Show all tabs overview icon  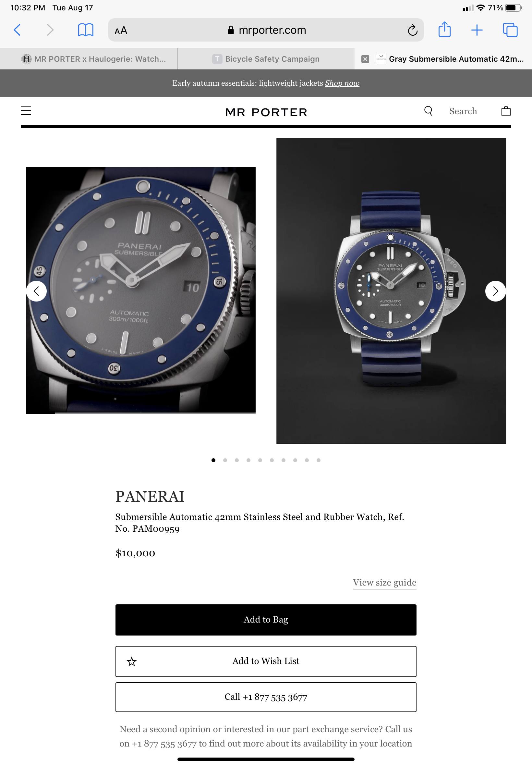point(510,30)
